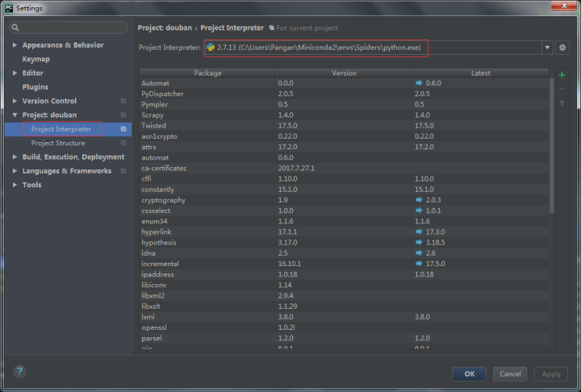This screenshot has width=581, height=392.
Task: Click update arrow icon for cryptography
Action: point(419,200)
